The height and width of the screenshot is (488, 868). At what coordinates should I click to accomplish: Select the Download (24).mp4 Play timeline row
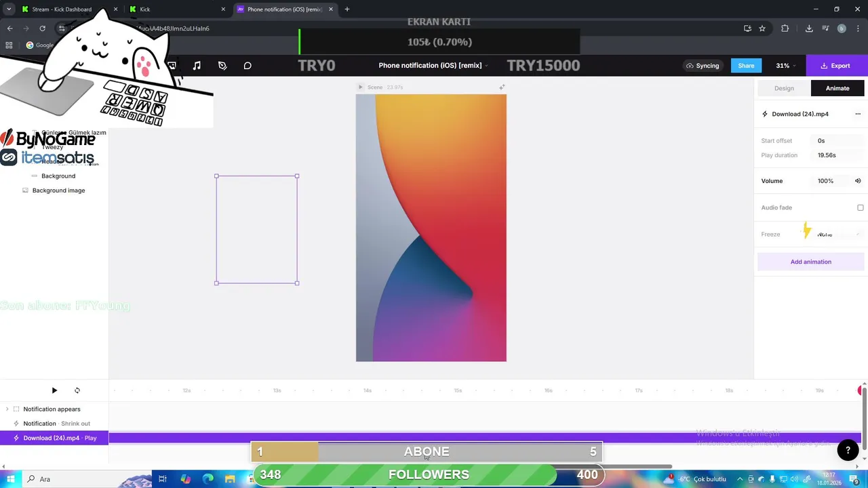pos(54,438)
